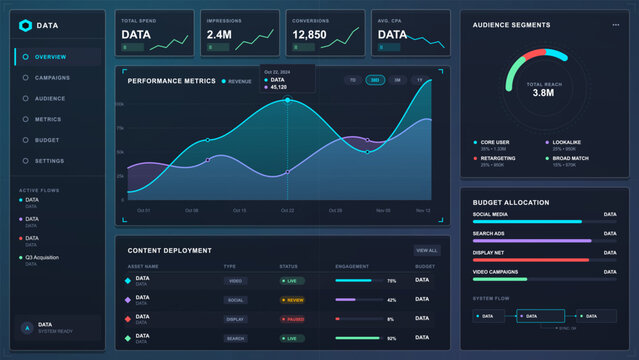Click the green diamond icon of SEARCH row

coord(128,338)
